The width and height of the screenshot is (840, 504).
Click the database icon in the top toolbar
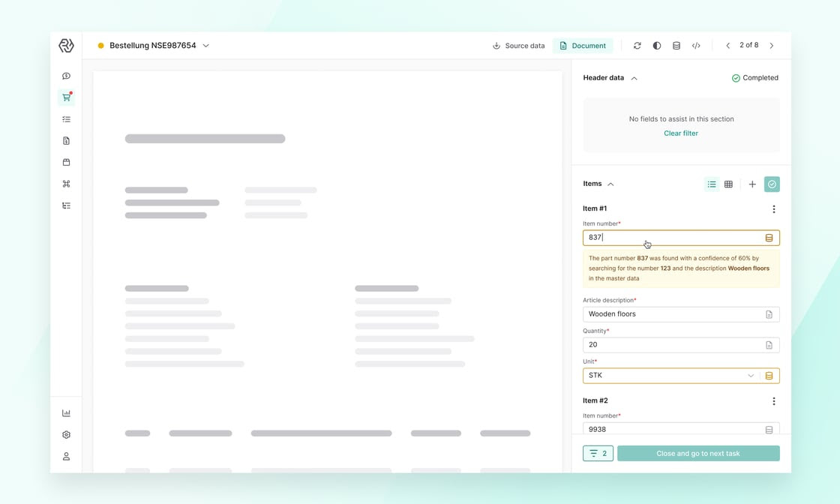coord(676,46)
